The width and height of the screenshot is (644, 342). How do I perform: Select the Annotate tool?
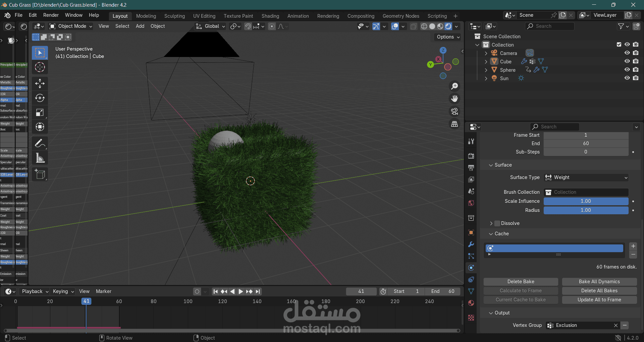pos(40,143)
